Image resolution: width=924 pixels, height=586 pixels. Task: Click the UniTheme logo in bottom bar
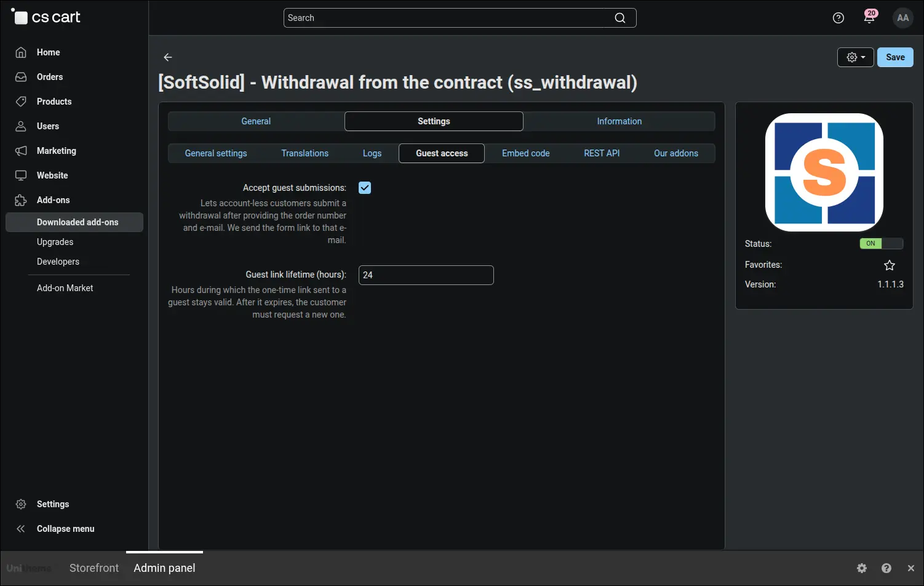(29, 568)
